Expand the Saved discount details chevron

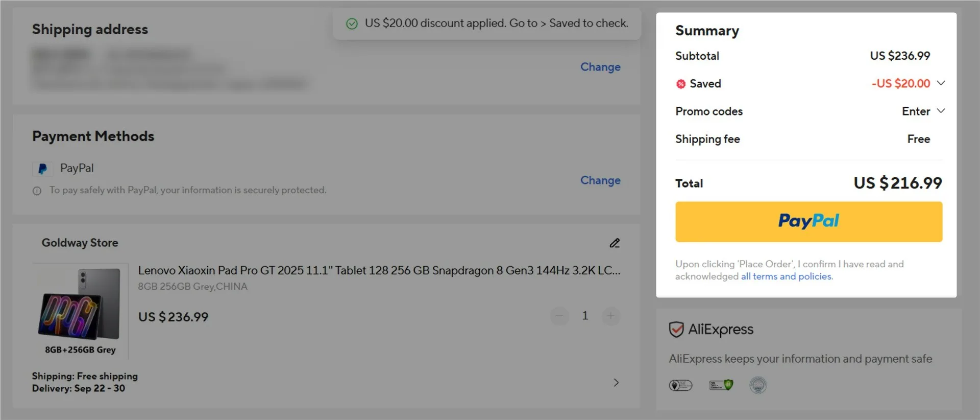point(941,83)
